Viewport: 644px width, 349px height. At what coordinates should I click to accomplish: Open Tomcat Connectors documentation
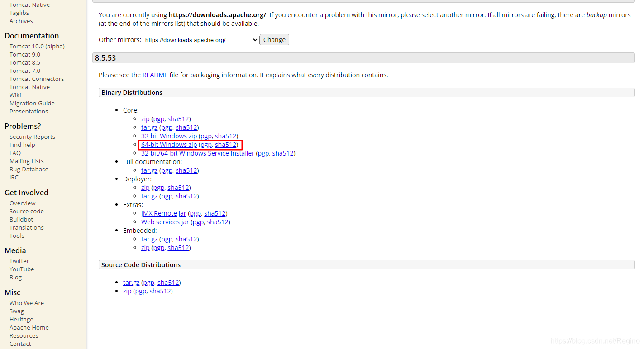tap(37, 79)
